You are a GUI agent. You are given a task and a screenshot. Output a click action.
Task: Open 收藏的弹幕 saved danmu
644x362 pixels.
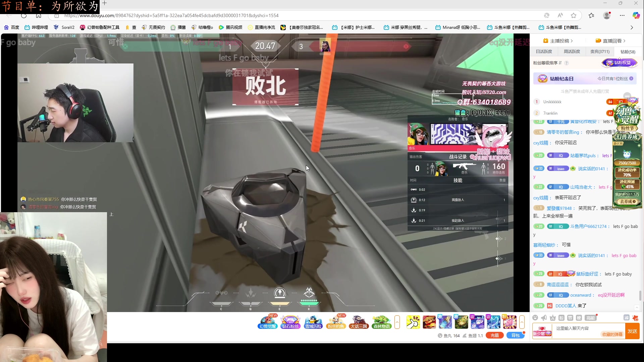pyautogui.click(x=612, y=334)
